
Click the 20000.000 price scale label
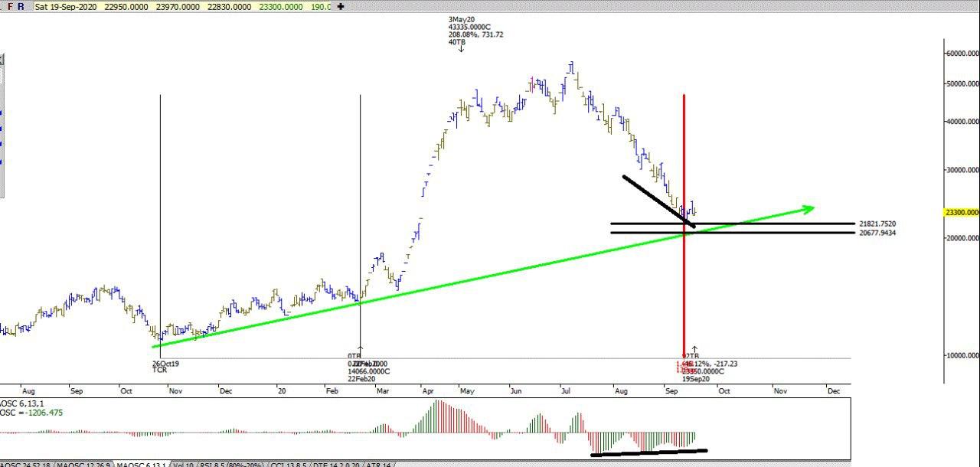point(963,238)
